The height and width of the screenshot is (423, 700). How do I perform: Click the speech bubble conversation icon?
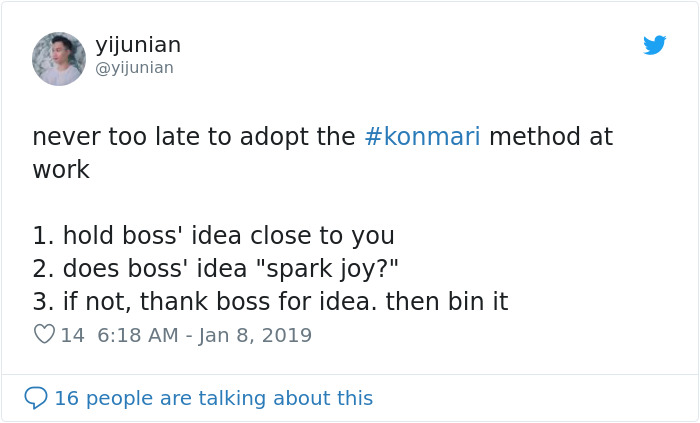pyautogui.click(x=36, y=398)
